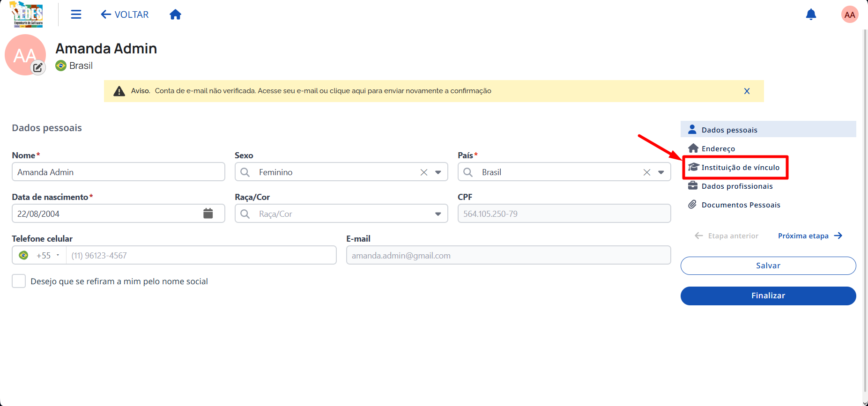Click the disabled CPF field
The height and width of the screenshot is (406, 868).
[564, 214]
